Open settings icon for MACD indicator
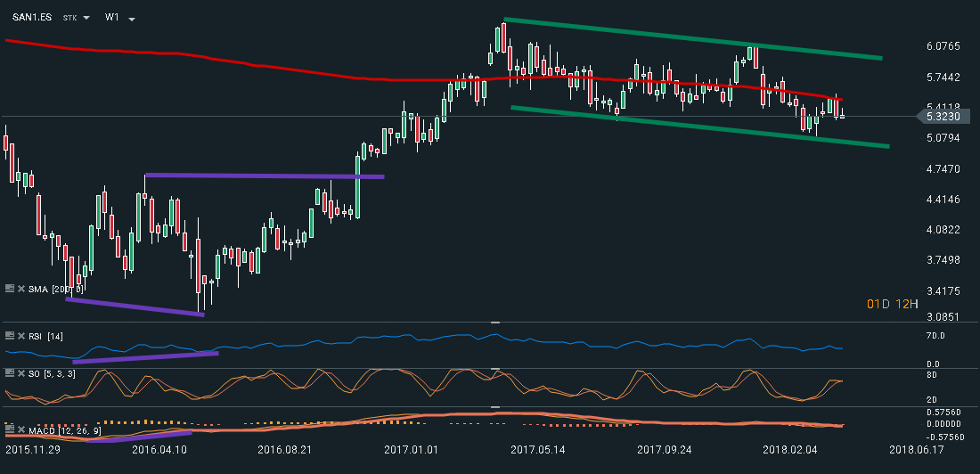 (x=10, y=431)
